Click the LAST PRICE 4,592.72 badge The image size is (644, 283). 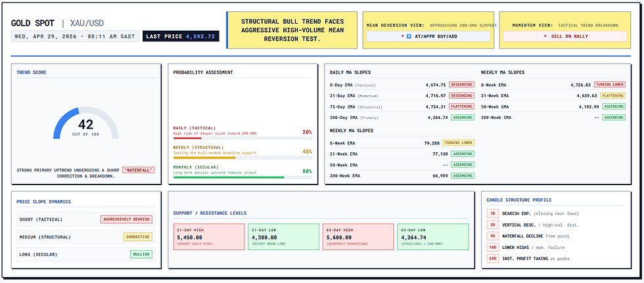click(181, 36)
